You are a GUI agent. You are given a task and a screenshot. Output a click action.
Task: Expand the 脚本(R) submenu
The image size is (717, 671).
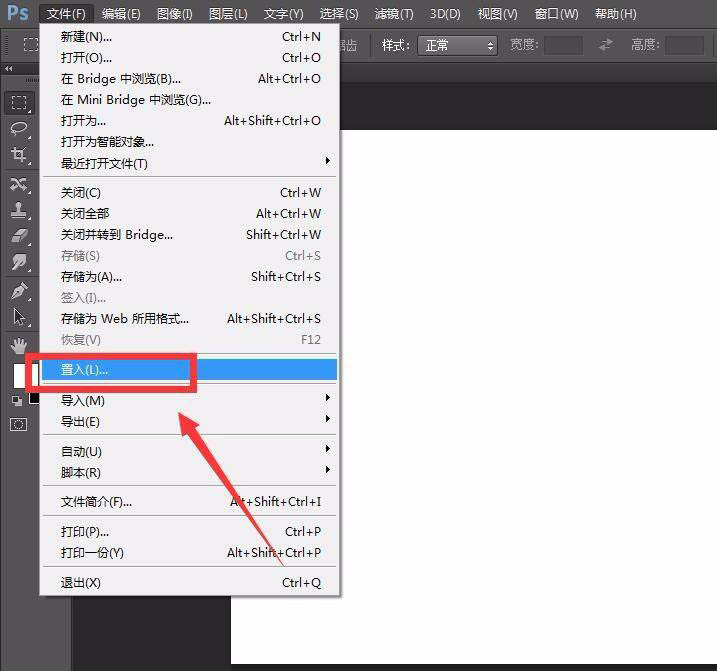point(189,472)
